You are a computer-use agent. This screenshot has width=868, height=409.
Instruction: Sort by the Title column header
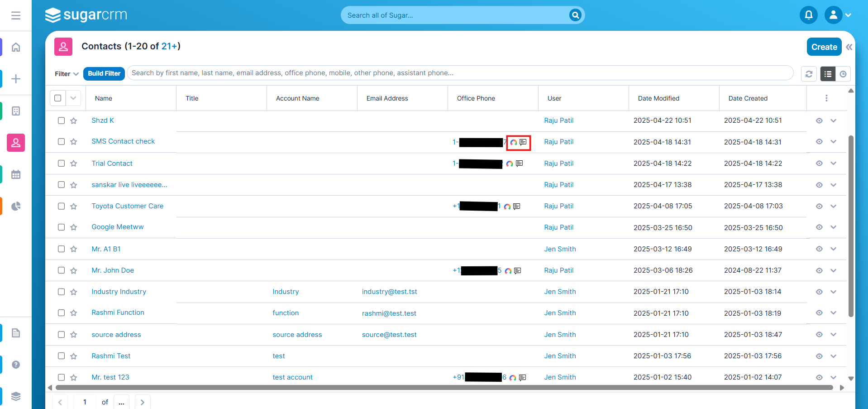point(192,98)
